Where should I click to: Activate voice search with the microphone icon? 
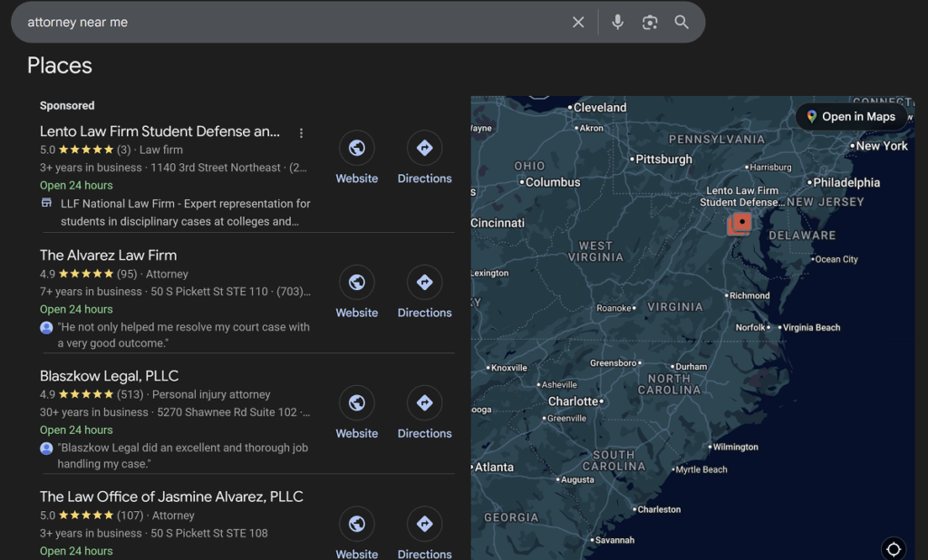click(617, 22)
